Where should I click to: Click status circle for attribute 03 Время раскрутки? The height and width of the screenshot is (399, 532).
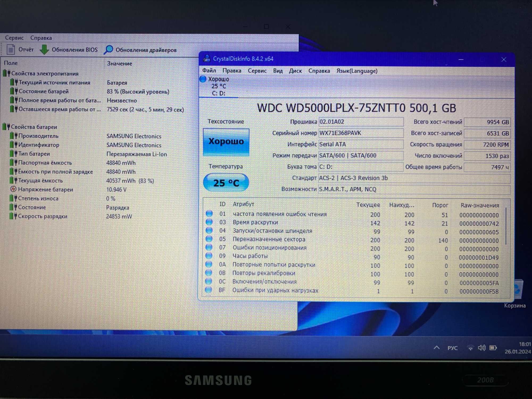click(209, 222)
